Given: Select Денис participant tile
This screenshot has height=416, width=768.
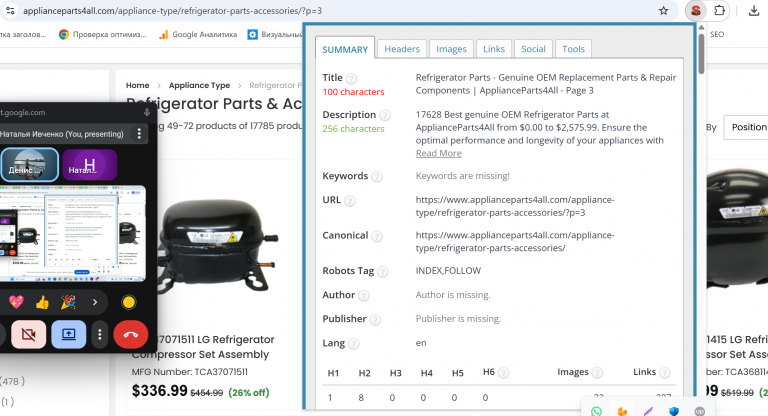Looking at the screenshot, I should [x=30, y=165].
